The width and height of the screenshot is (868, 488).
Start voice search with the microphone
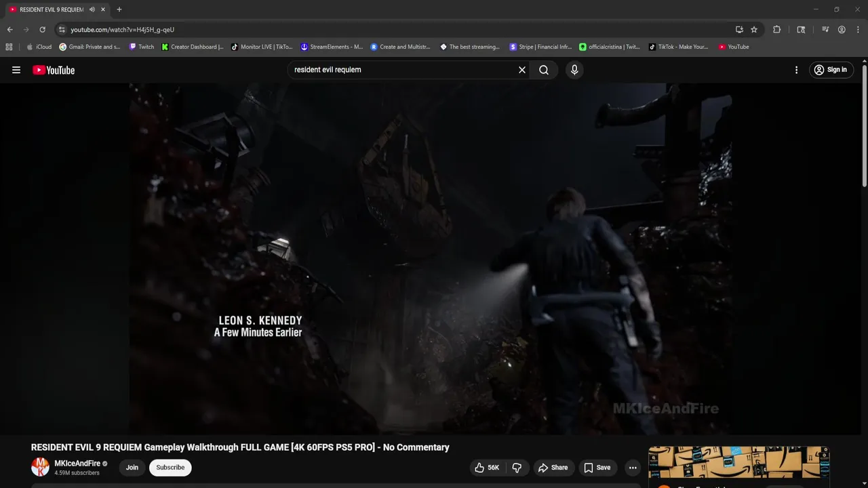574,70
